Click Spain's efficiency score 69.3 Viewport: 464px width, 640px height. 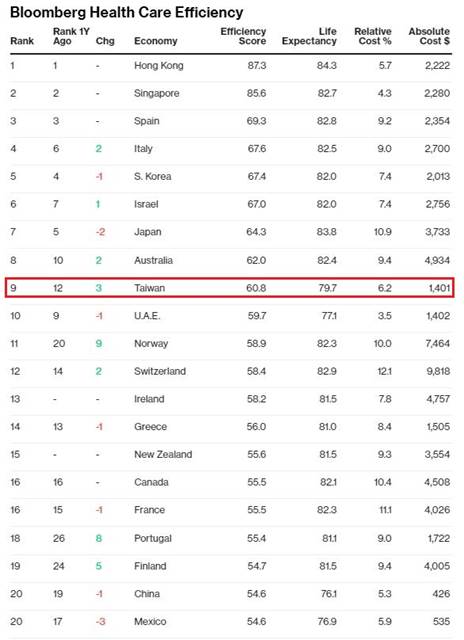click(256, 121)
